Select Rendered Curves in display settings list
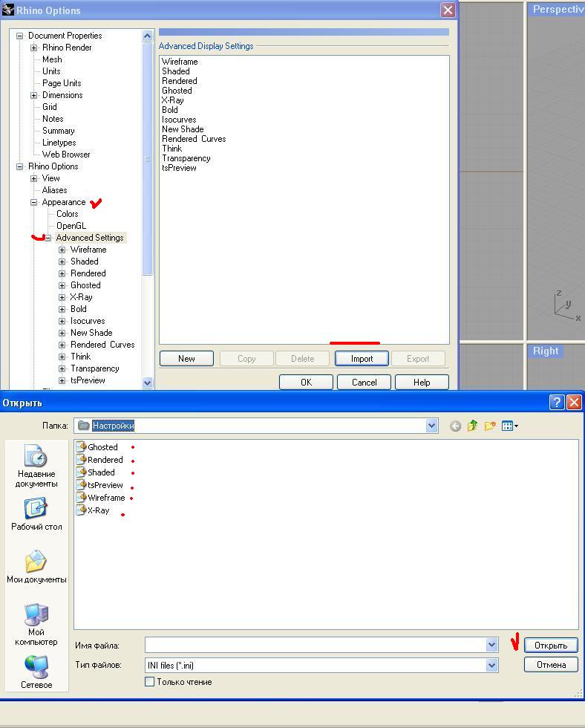585x728 pixels. click(x=194, y=139)
